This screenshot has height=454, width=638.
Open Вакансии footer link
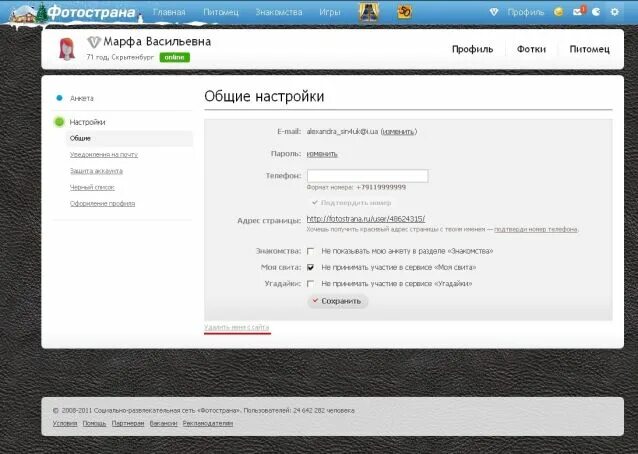pos(164,423)
